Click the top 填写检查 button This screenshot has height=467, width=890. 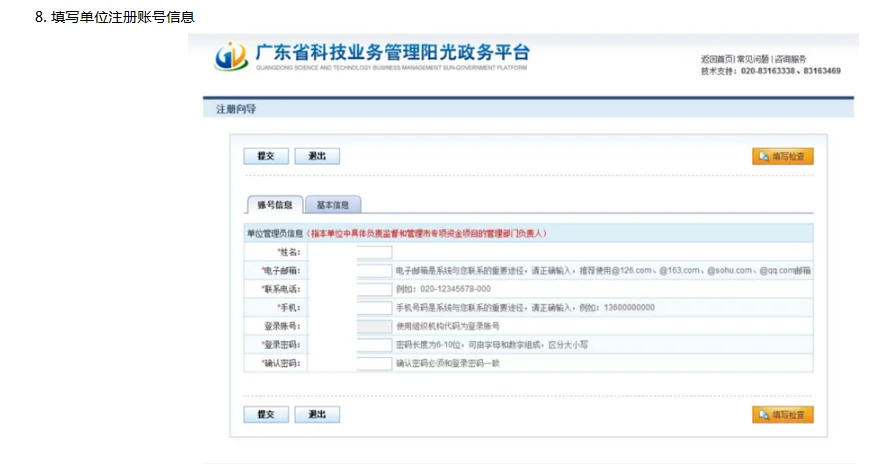coord(783,156)
